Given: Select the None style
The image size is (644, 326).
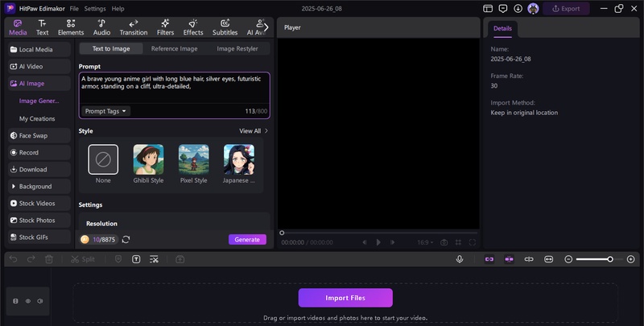Looking at the screenshot, I should pos(103,159).
